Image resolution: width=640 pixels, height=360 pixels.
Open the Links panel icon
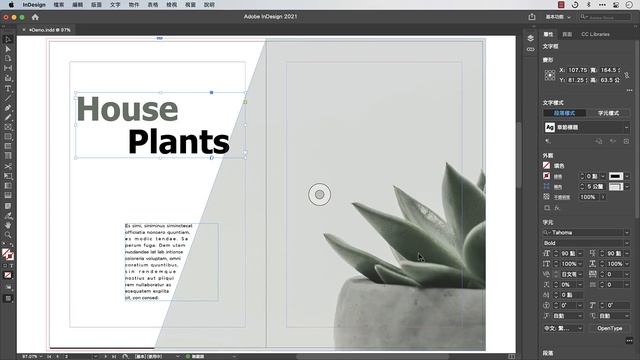pos(530,49)
